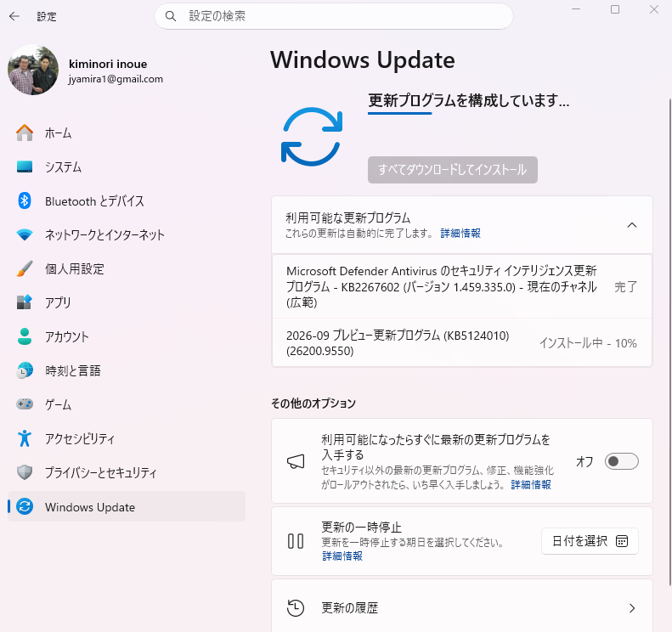672x632 pixels.
Task: Open 時刻と言語 settings
Action: (x=127, y=370)
